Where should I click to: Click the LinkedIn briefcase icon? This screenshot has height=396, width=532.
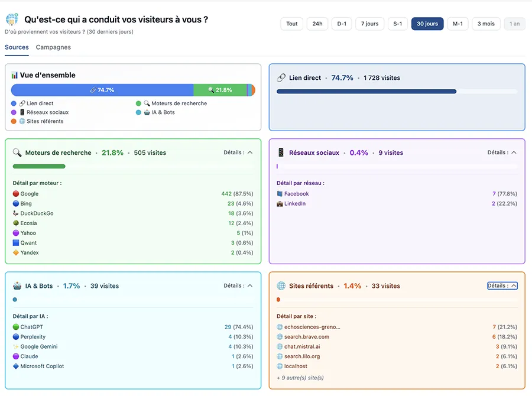point(280,204)
